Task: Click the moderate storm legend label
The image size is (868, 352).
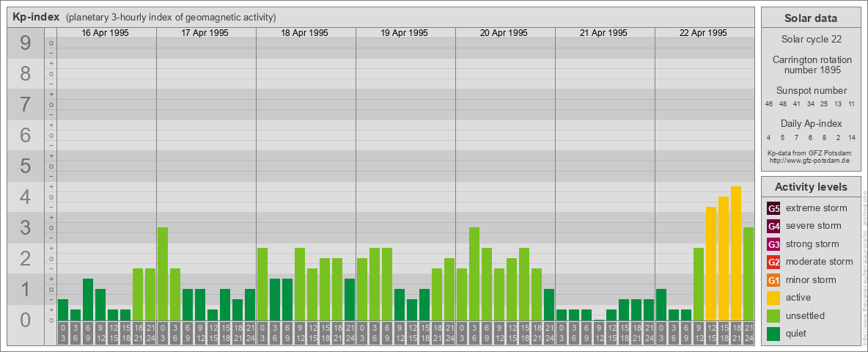Action: point(820,262)
